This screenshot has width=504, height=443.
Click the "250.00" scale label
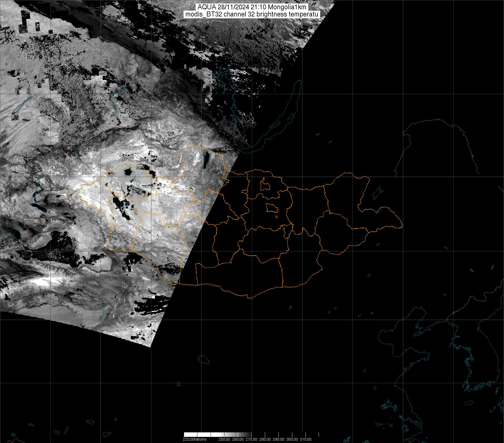pyautogui.click(x=224, y=439)
